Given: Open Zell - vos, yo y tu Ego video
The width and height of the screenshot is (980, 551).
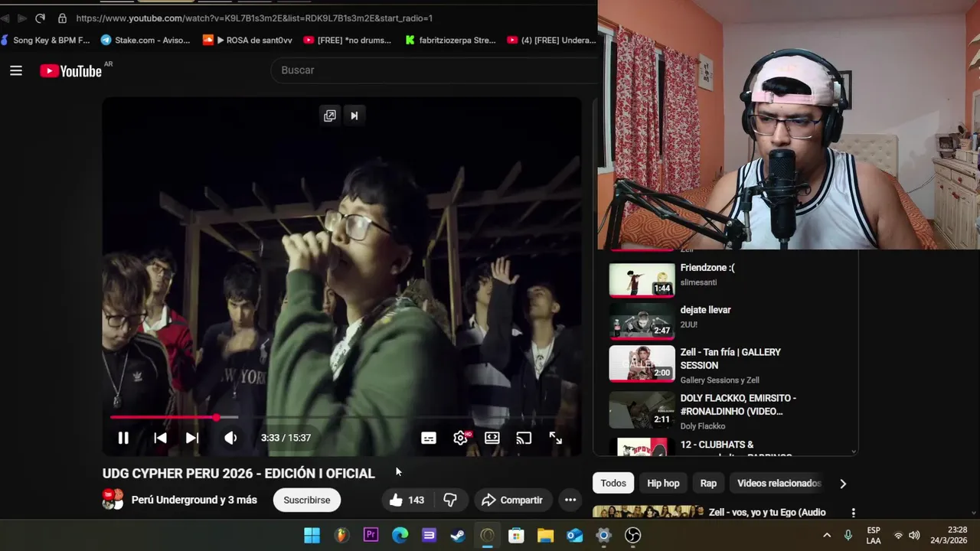Looking at the screenshot, I should pos(767,512).
